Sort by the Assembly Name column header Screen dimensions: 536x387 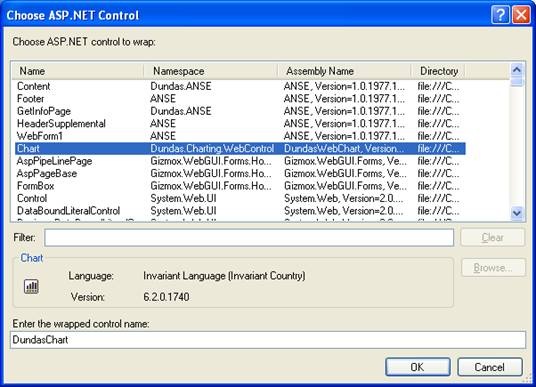point(344,71)
